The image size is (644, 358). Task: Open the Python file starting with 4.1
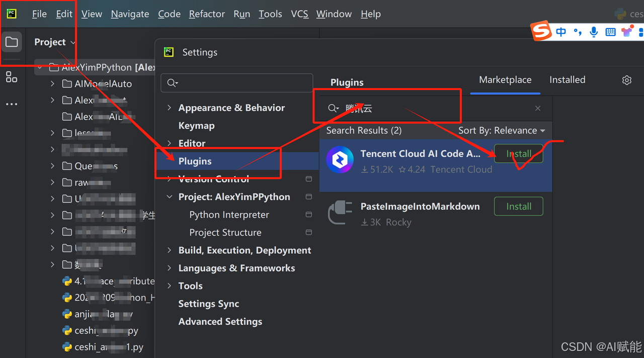[x=108, y=281]
